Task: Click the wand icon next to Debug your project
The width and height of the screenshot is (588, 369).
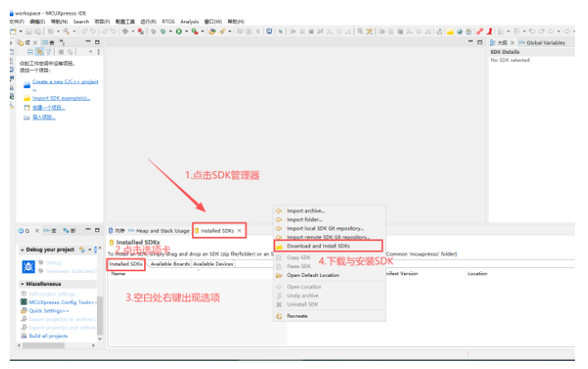Action: pyautogui.click(x=81, y=249)
